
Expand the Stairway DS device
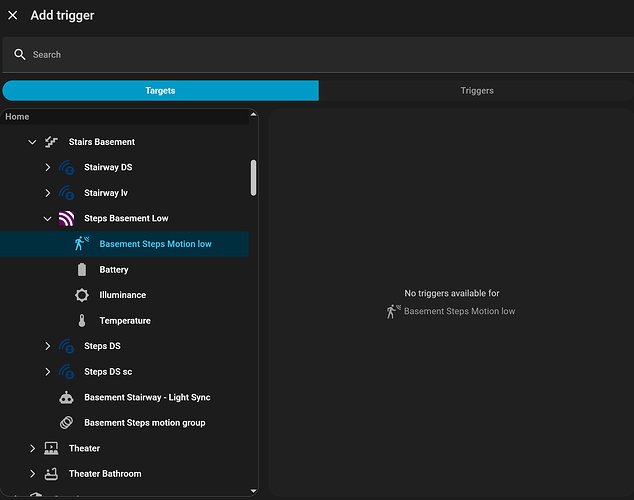(47, 167)
